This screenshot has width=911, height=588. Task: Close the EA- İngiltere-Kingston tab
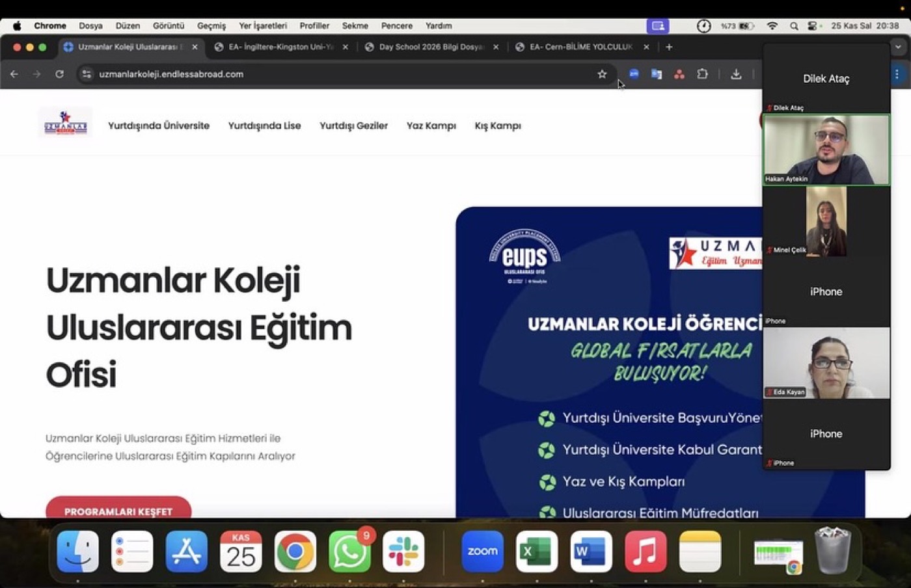tap(345, 47)
